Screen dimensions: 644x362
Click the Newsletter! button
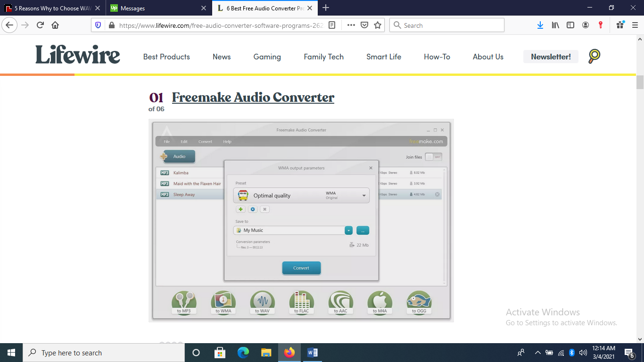(x=551, y=57)
